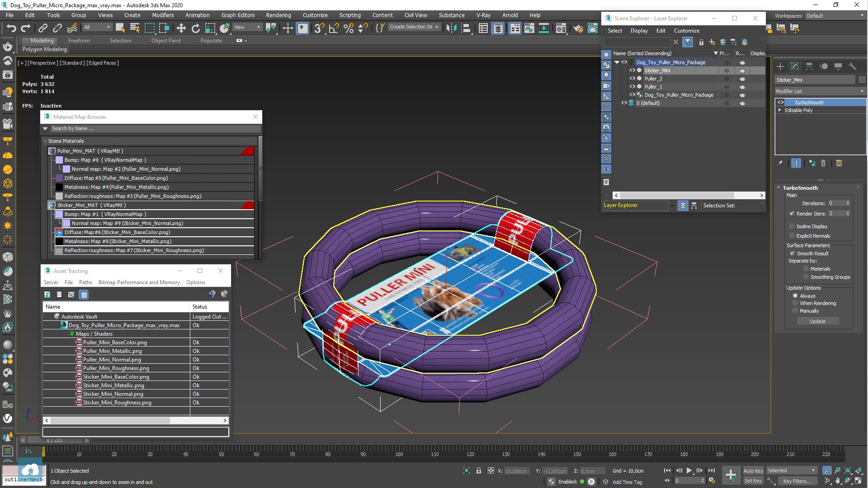This screenshot has width=868, height=488.
Task: Click the Select Object arrow tool
Action: click(120, 28)
